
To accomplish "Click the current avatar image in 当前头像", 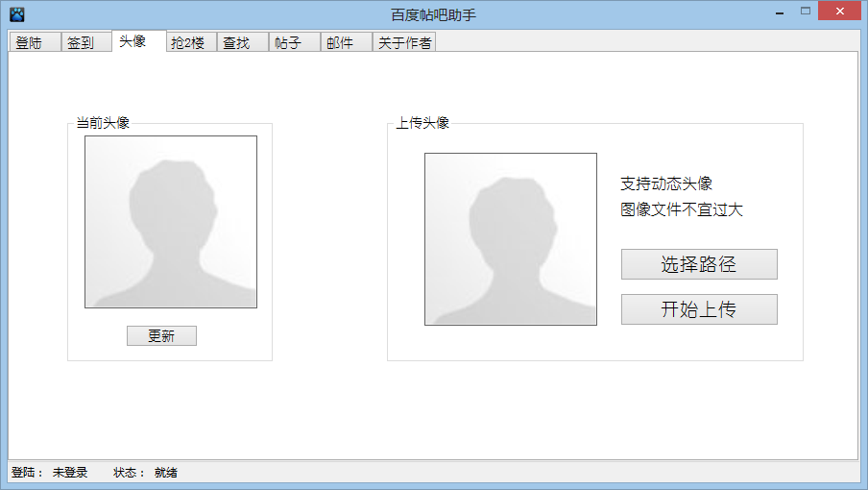I will pyautogui.click(x=171, y=222).
